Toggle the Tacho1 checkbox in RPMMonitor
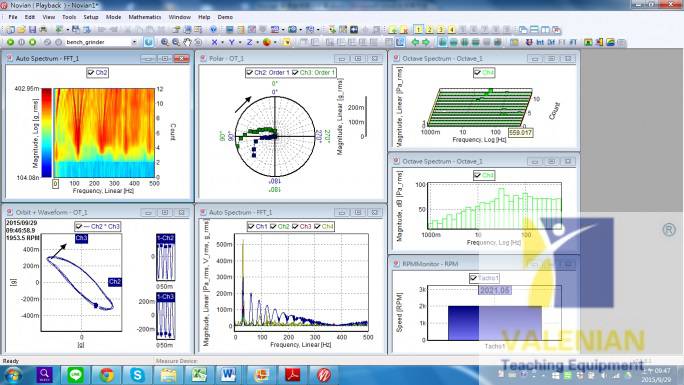Screen dimensions: 684x385 (473, 278)
